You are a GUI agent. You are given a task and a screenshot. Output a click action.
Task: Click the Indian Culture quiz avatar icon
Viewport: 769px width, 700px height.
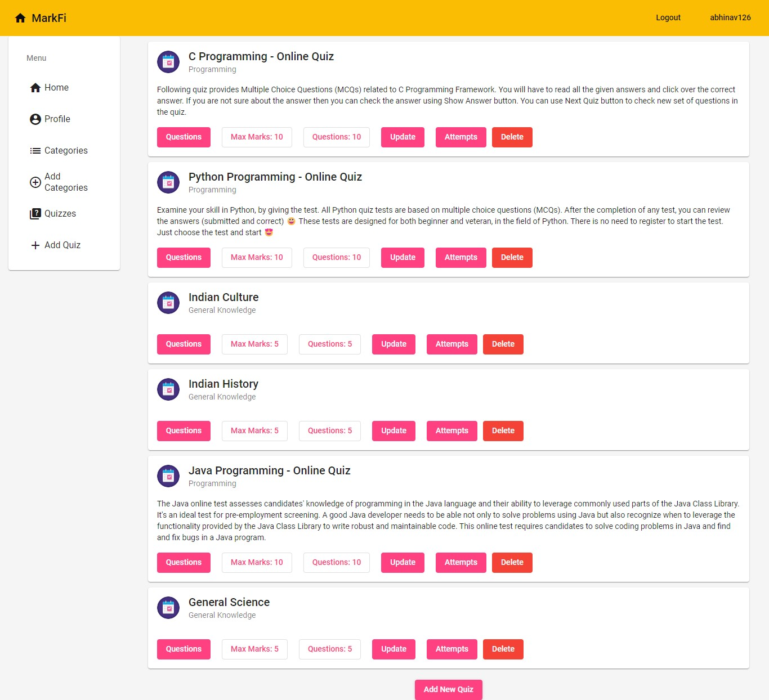(168, 303)
